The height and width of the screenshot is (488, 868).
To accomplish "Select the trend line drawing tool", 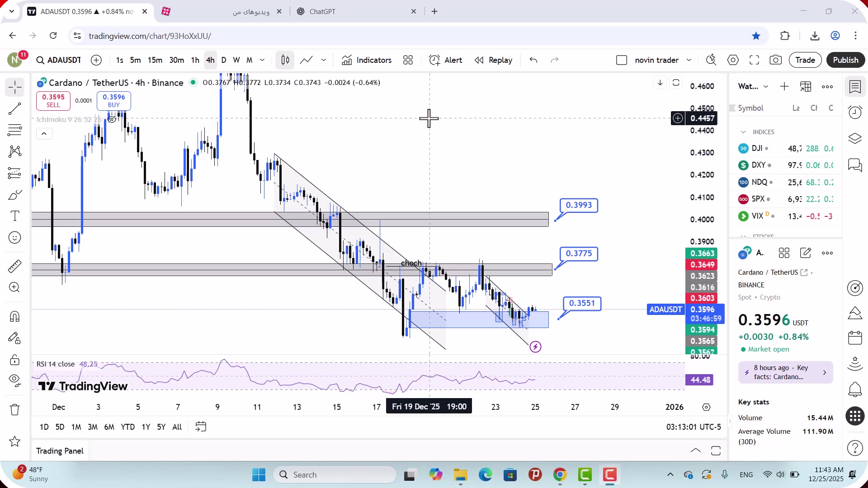I will 14,108.
